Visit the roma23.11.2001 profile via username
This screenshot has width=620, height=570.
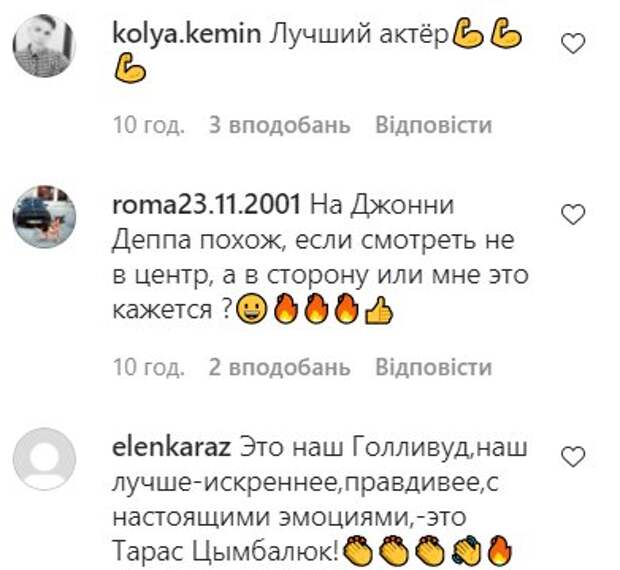click(206, 205)
